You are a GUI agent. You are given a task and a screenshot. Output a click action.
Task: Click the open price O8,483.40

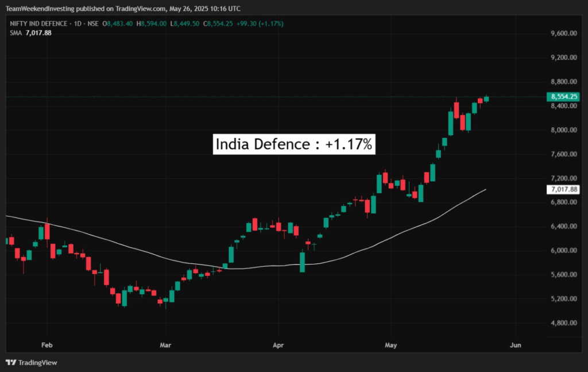[x=117, y=24]
